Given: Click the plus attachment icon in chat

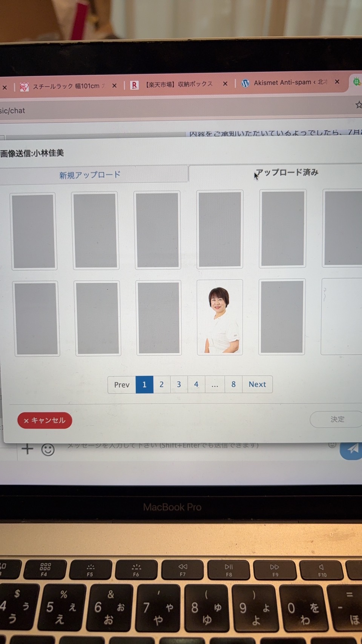Looking at the screenshot, I should pos(27,449).
